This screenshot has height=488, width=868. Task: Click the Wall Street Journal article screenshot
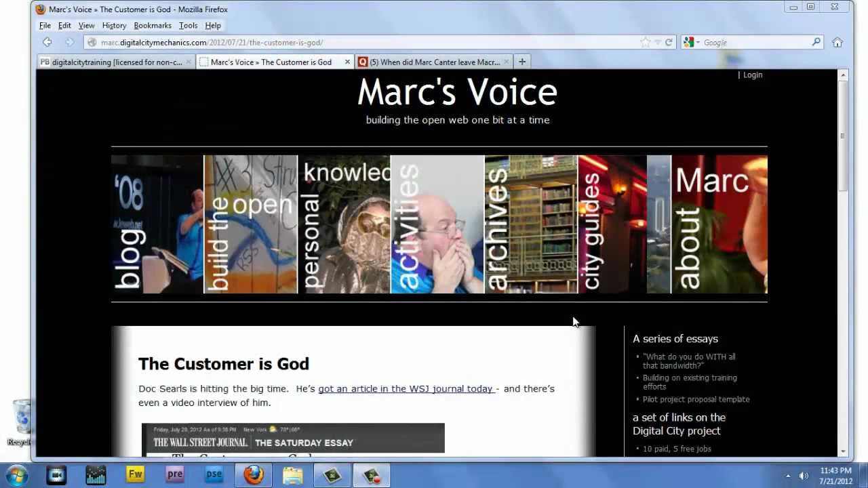293,439
